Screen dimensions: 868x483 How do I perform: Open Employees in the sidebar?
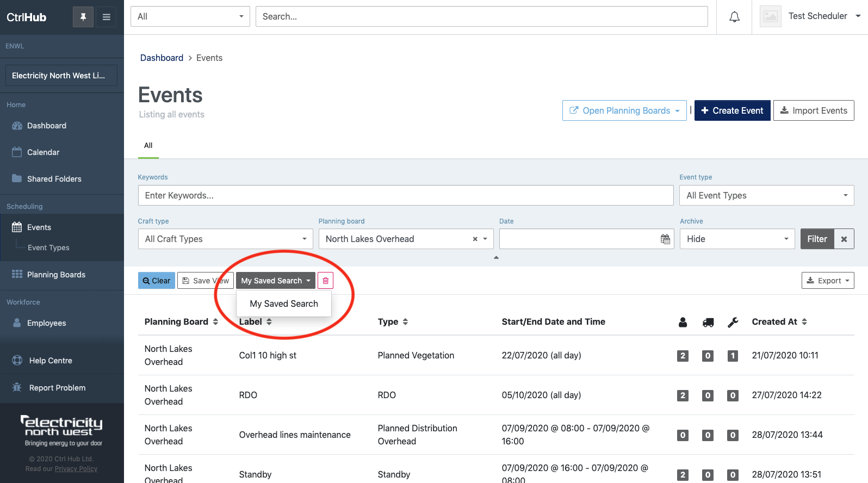[x=46, y=323]
